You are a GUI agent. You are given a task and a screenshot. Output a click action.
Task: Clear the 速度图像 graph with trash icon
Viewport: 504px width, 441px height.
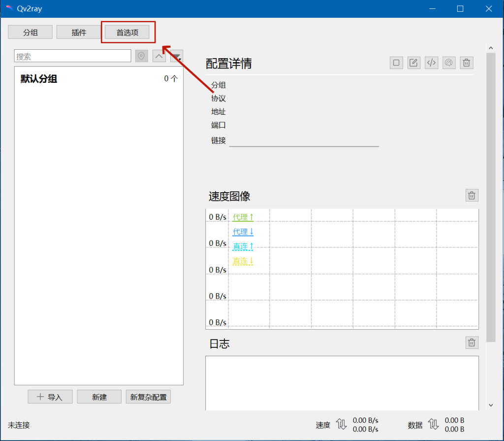coord(472,196)
